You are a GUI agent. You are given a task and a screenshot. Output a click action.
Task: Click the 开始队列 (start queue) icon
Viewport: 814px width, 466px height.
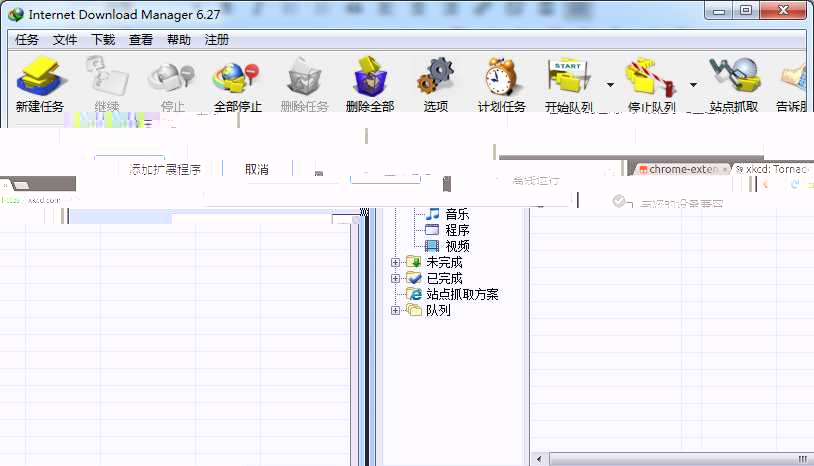(x=569, y=85)
